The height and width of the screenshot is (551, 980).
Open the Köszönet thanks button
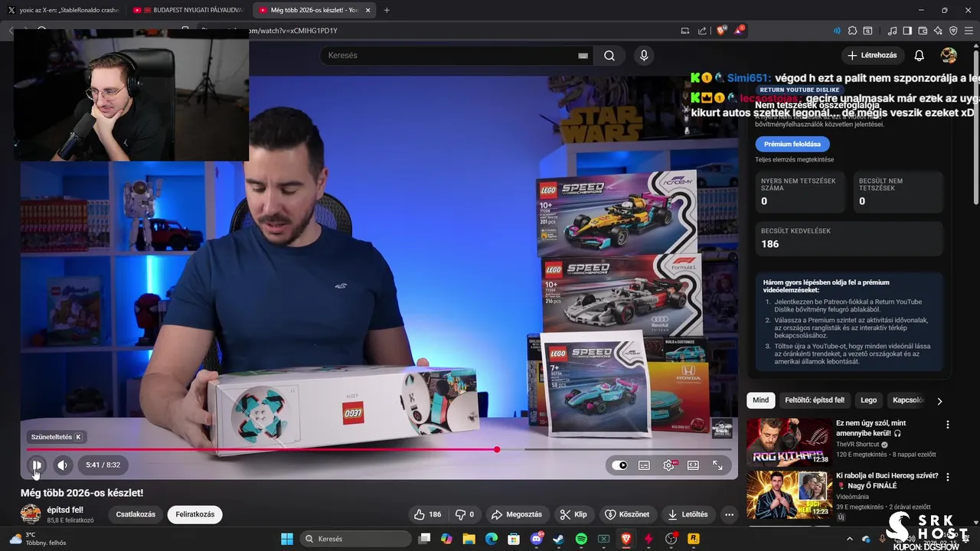pos(628,514)
